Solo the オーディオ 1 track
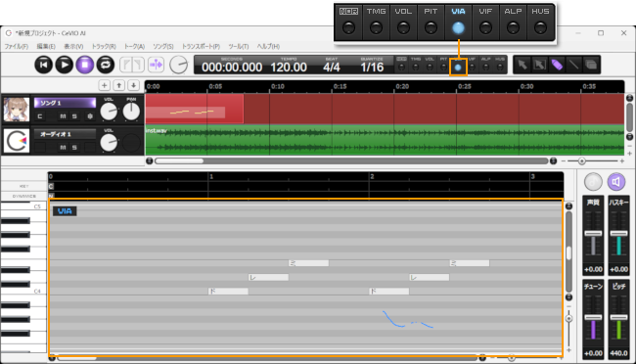 coord(74,148)
